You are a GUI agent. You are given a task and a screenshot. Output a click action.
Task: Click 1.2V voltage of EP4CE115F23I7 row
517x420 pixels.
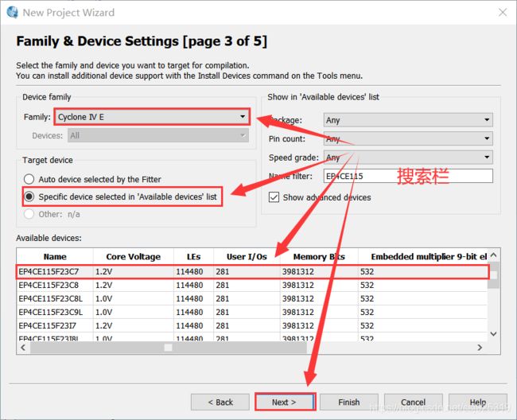(x=104, y=325)
